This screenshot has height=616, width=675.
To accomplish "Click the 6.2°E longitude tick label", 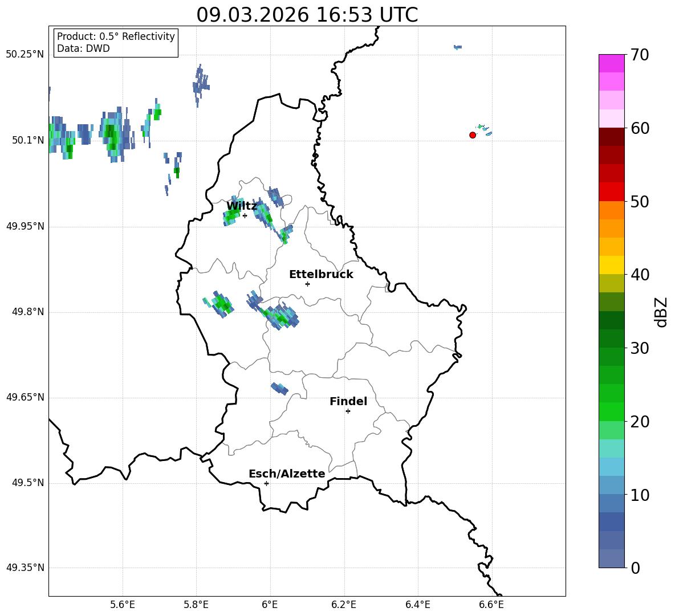I will (x=344, y=604).
